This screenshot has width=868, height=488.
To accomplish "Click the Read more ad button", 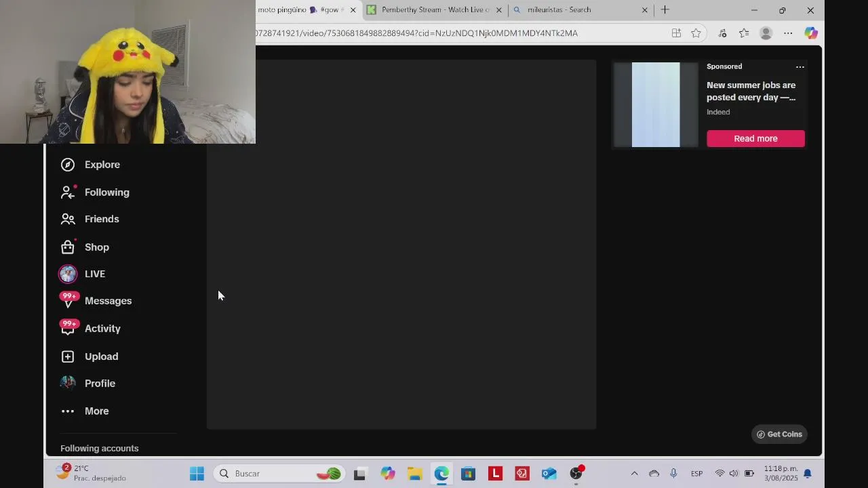I will coord(755,138).
